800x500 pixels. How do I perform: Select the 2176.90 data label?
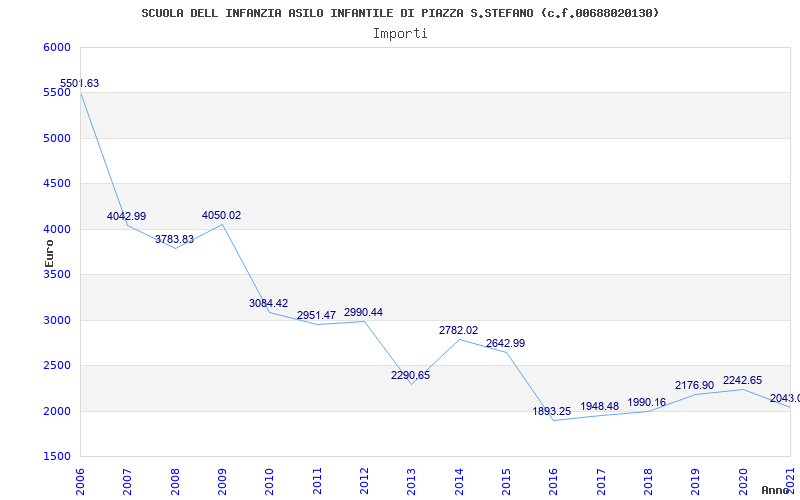694,386
